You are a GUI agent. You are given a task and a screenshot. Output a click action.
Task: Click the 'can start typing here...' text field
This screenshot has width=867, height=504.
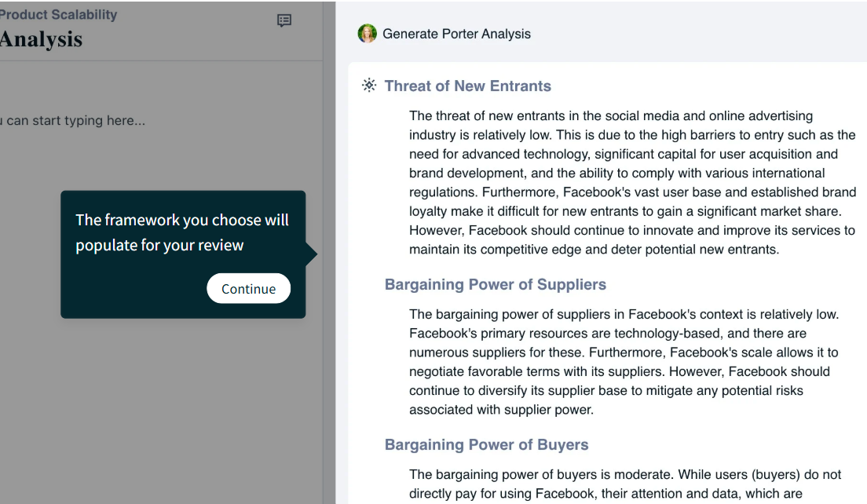pos(73,120)
